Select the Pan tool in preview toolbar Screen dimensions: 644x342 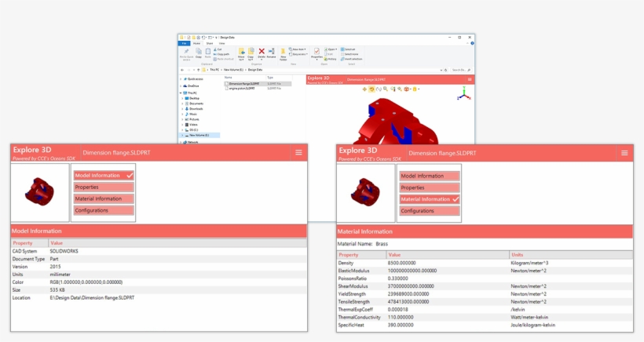(364, 89)
